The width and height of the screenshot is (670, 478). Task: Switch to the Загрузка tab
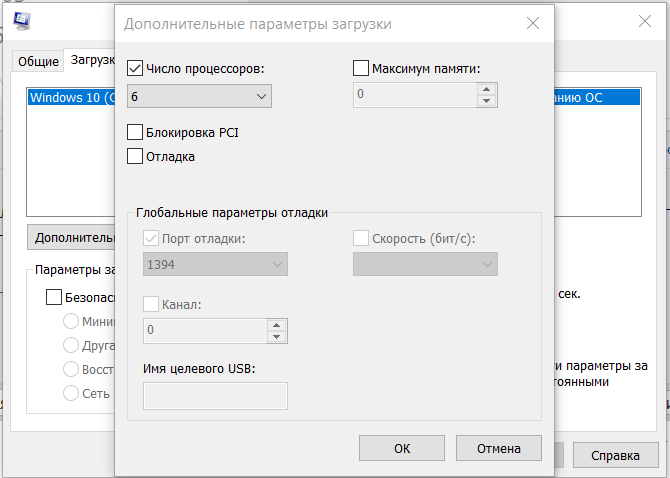pyautogui.click(x=91, y=60)
